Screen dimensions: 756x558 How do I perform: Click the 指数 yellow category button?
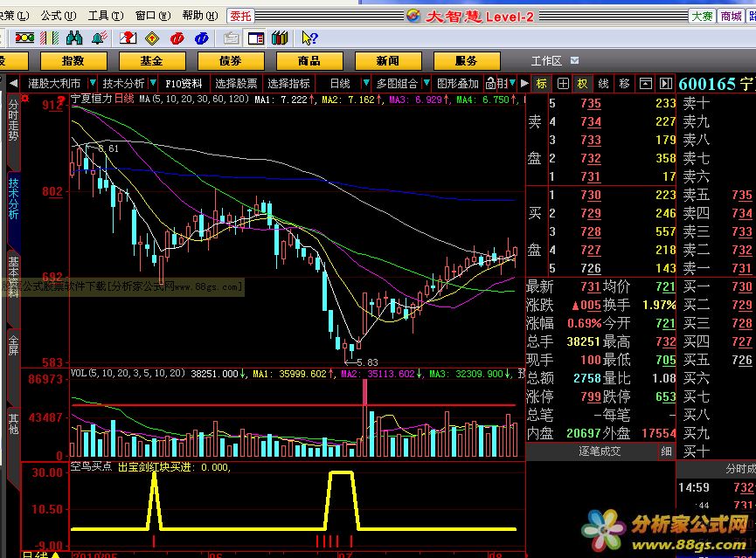pyautogui.click(x=73, y=61)
